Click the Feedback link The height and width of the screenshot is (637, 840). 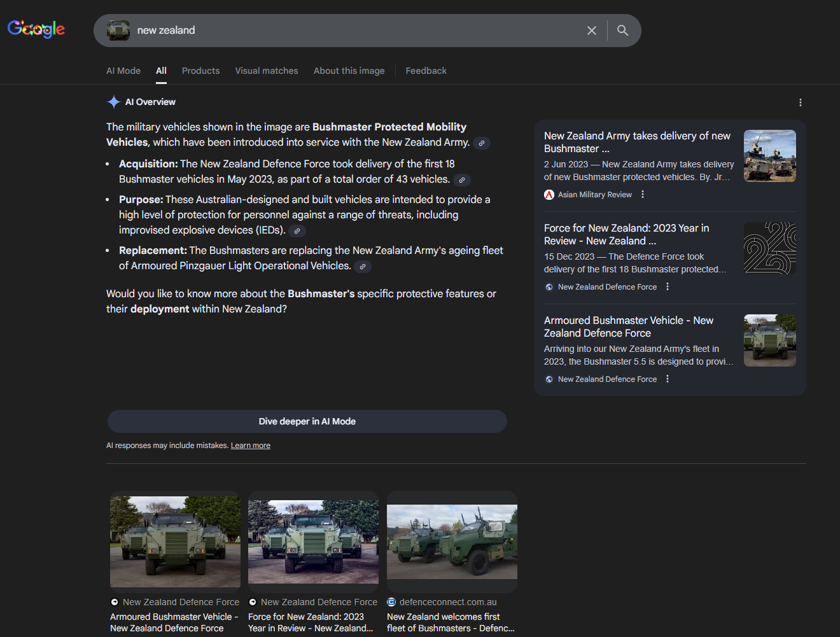coord(426,71)
